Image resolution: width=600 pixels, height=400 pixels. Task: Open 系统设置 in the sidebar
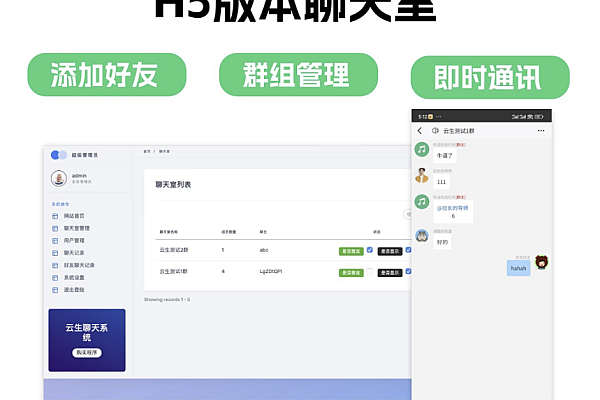pos(74,278)
